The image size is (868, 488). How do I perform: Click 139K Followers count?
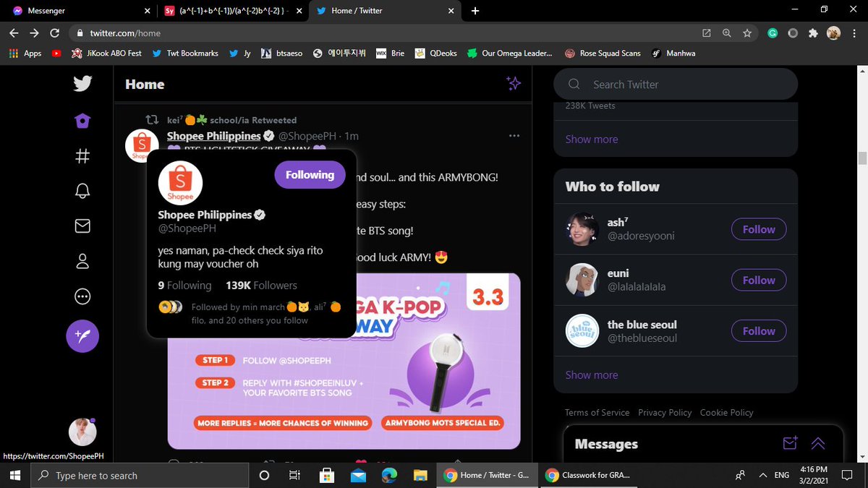point(261,286)
